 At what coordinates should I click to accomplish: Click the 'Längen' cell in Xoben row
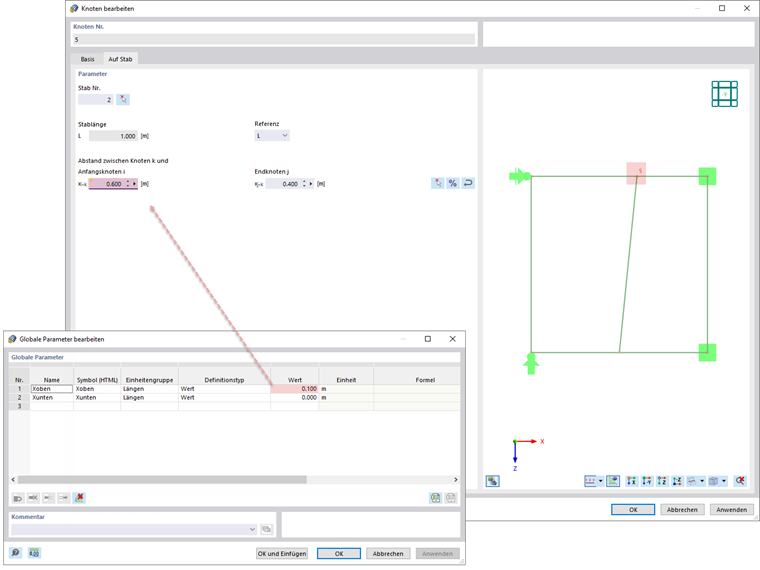(150, 389)
